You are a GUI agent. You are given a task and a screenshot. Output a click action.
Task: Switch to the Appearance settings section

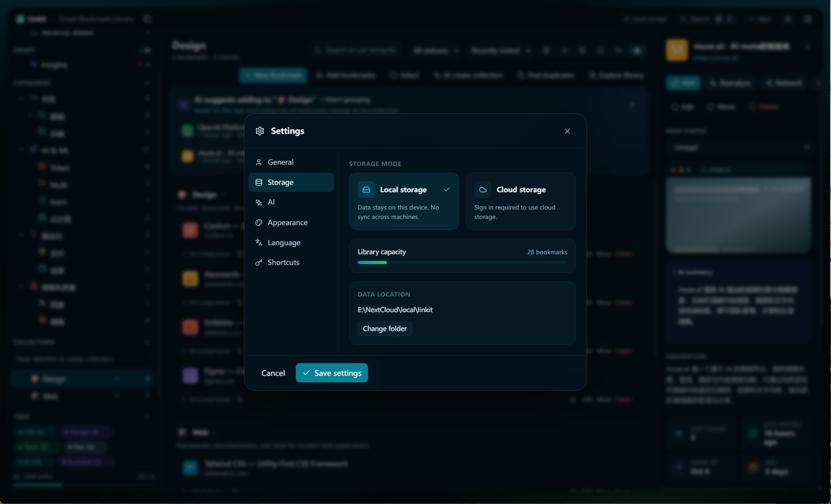(x=291, y=223)
